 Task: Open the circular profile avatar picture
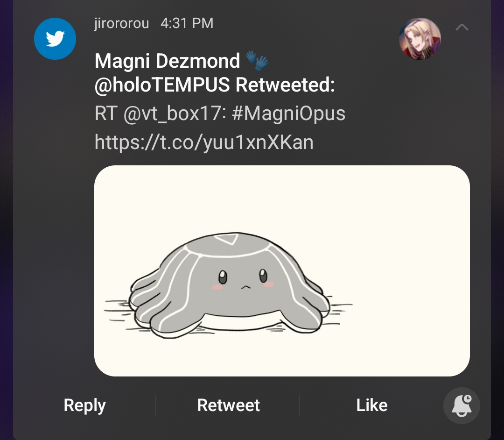coord(420,39)
